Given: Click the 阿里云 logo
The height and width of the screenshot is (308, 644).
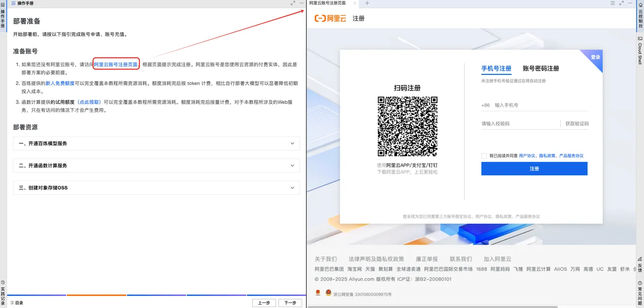Looking at the screenshot, I should (x=330, y=18).
